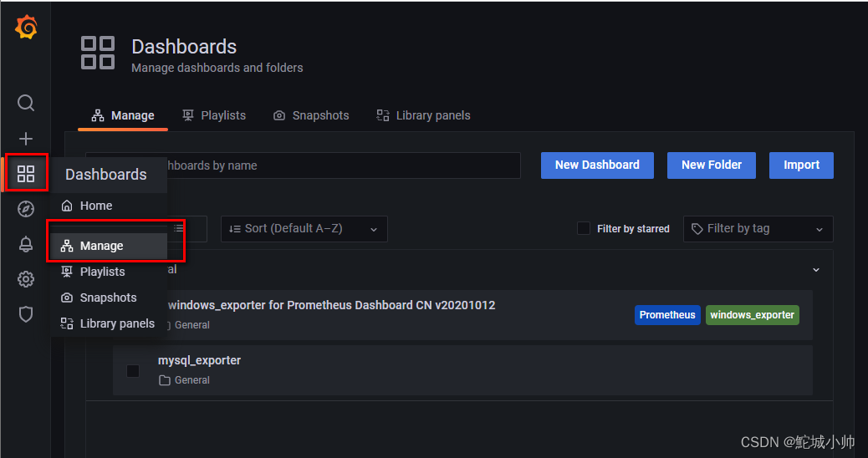868x458 pixels.
Task: Select Snapshots in the Dashboards flyout menu
Action: (x=109, y=298)
